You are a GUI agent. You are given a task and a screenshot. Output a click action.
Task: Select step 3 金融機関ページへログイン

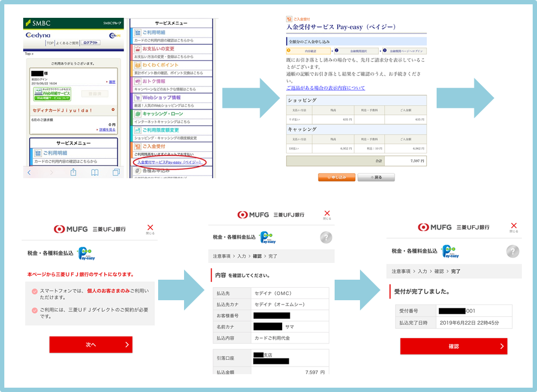tap(404, 51)
